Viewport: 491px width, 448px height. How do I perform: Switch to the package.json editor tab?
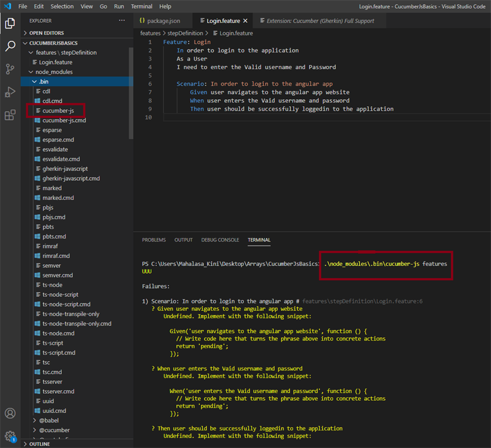coord(163,20)
